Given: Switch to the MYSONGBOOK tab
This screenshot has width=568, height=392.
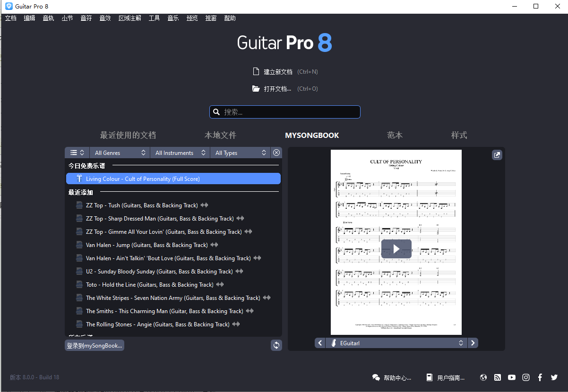Looking at the screenshot, I should tap(312, 135).
